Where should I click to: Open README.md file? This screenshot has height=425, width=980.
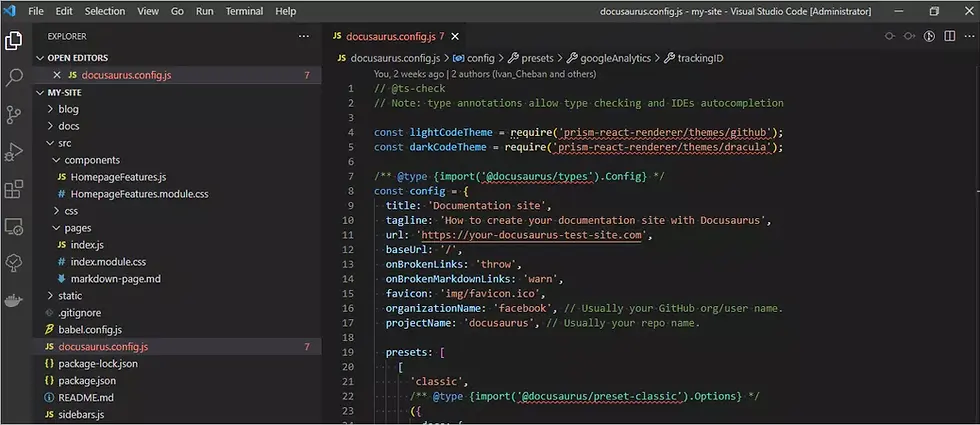tap(86, 398)
